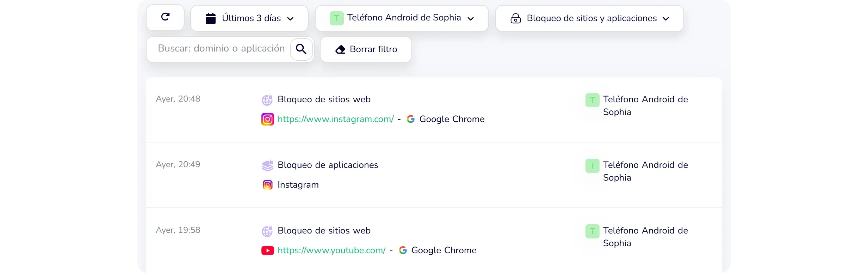This screenshot has width=868, height=273.
Task: Click the calendar icon in date filter
Action: pos(211,18)
